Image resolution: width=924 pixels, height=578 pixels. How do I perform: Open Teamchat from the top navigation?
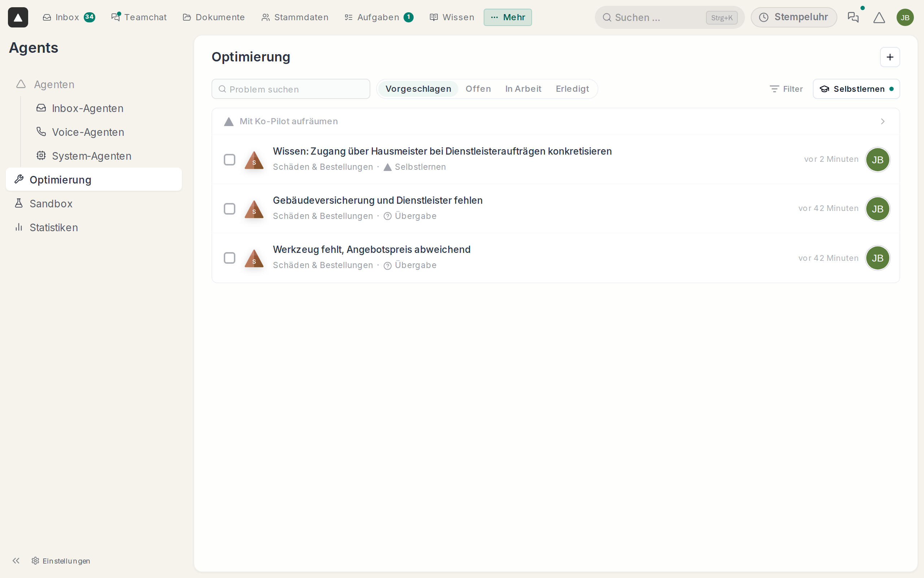point(139,17)
